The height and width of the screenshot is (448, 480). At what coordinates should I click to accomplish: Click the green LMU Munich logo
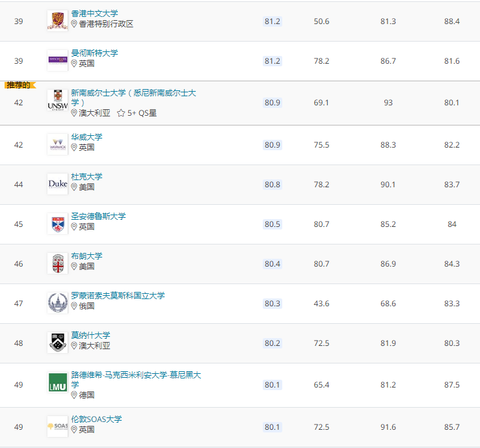point(57,382)
